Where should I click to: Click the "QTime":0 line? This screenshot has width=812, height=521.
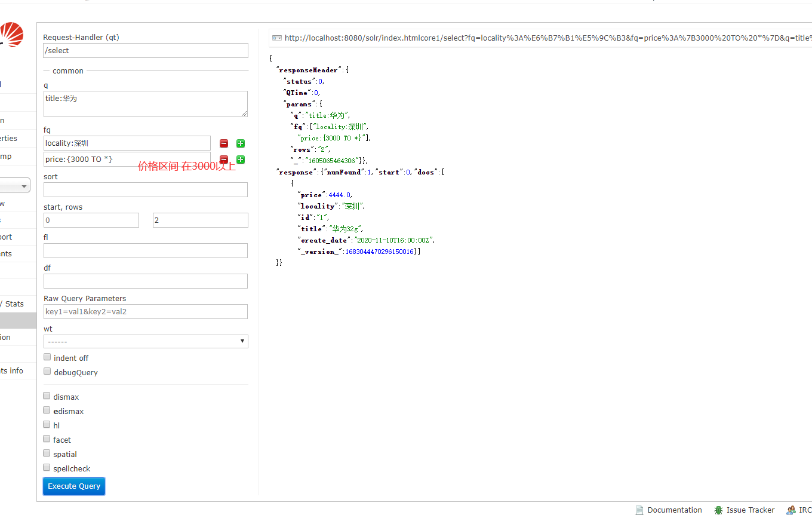click(302, 93)
